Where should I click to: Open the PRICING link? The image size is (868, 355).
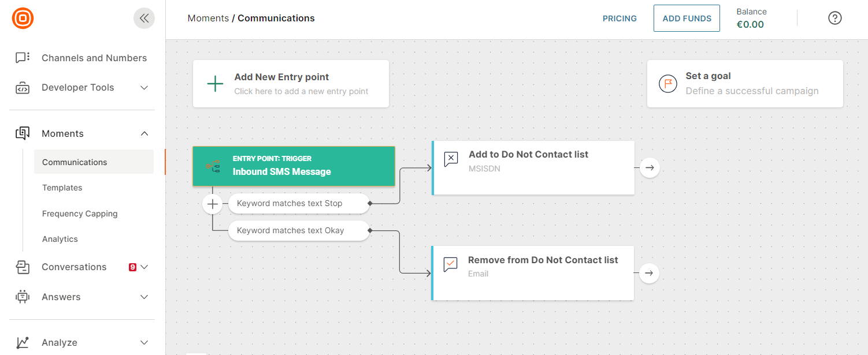(x=620, y=18)
